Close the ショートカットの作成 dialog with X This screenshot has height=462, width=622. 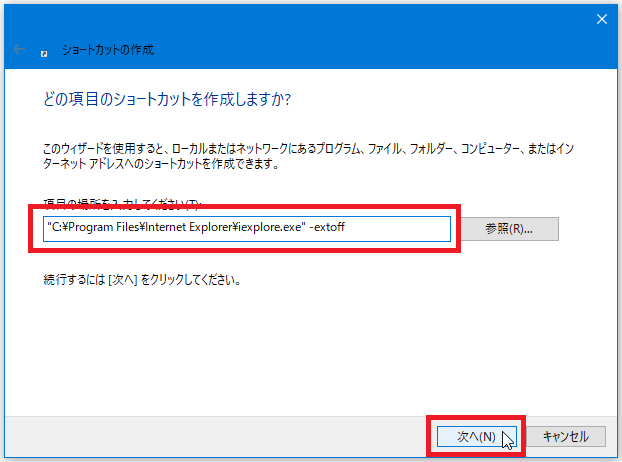[601, 18]
